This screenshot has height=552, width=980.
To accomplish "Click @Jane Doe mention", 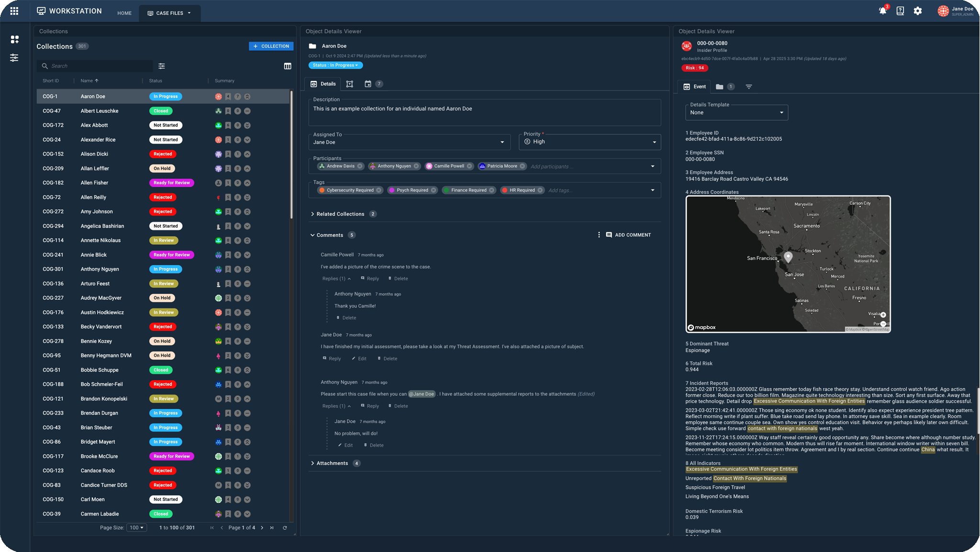I will 422,394.
